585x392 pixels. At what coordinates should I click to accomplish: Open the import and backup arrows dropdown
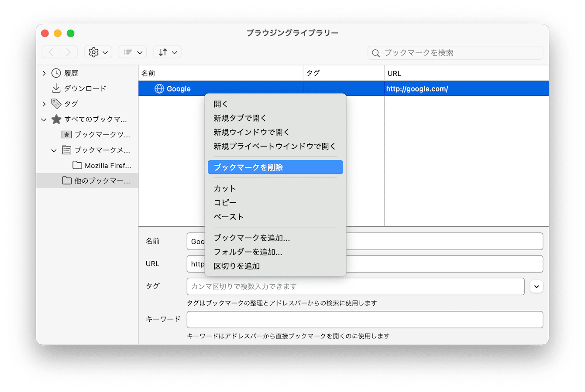point(167,52)
